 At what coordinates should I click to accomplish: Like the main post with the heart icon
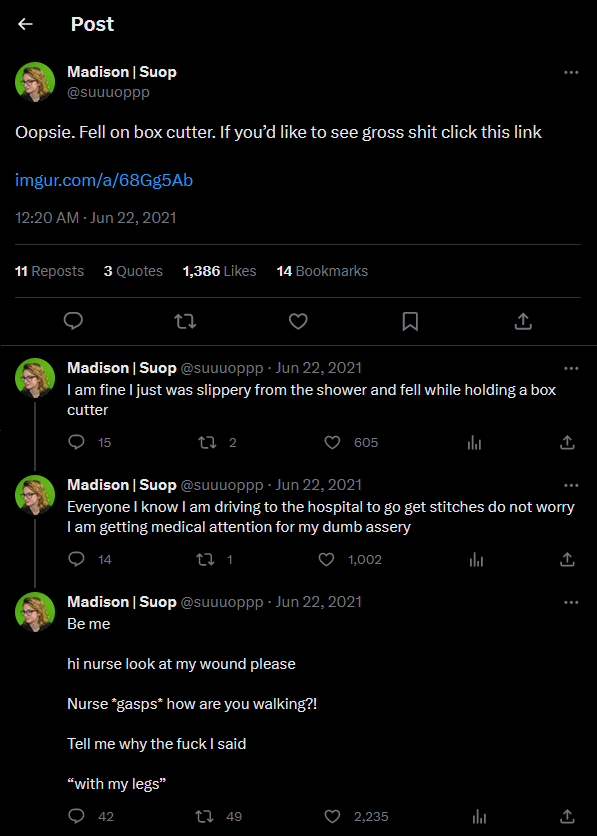tap(298, 321)
